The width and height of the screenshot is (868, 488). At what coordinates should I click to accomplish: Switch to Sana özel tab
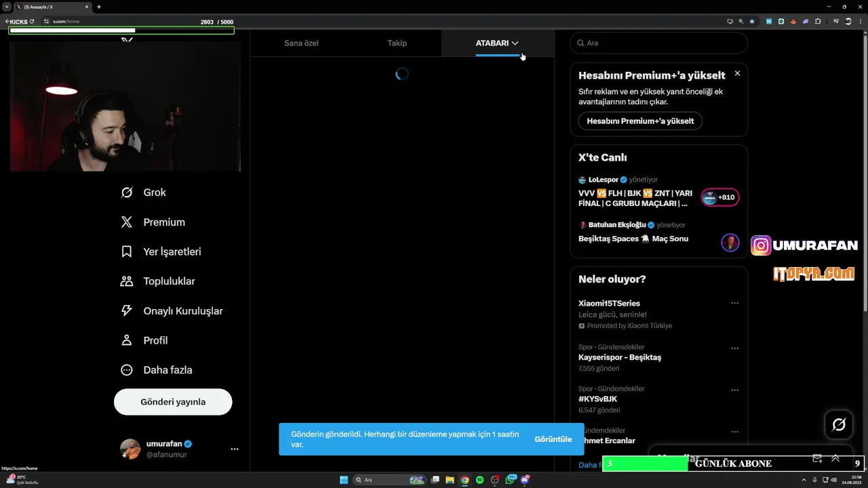pyautogui.click(x=301, y=43)
